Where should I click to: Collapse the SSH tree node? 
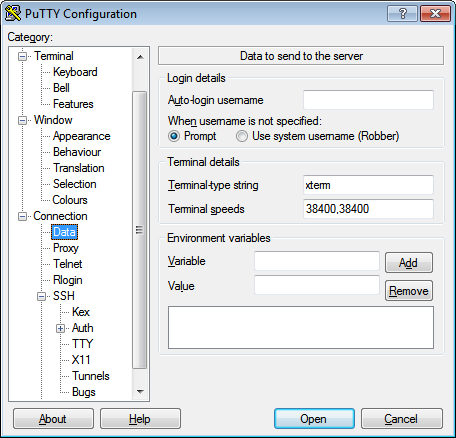[41, 296]
